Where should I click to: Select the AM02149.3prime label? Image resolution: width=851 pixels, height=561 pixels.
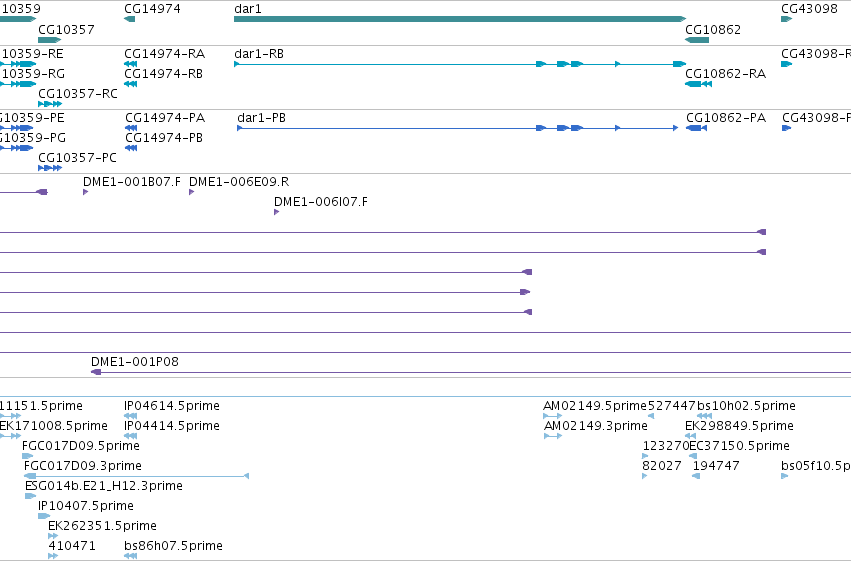pos(596,426)
